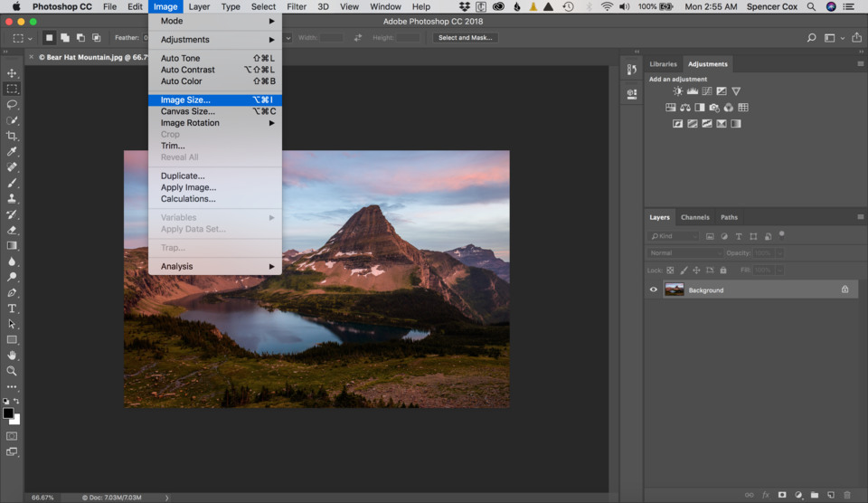The width and height of the screenshot is (868, 503).
Task: Activate the Type tool
Action: click(12, 308)
